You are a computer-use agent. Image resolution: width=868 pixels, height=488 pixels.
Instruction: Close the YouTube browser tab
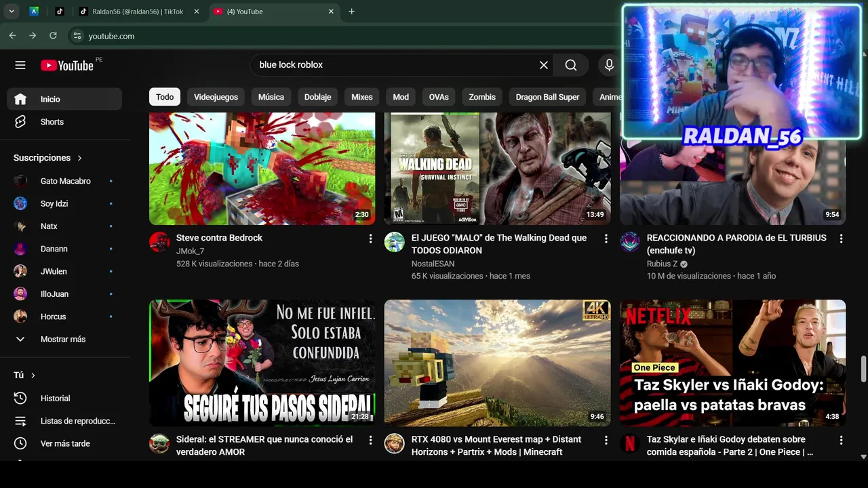coord(332,12)
